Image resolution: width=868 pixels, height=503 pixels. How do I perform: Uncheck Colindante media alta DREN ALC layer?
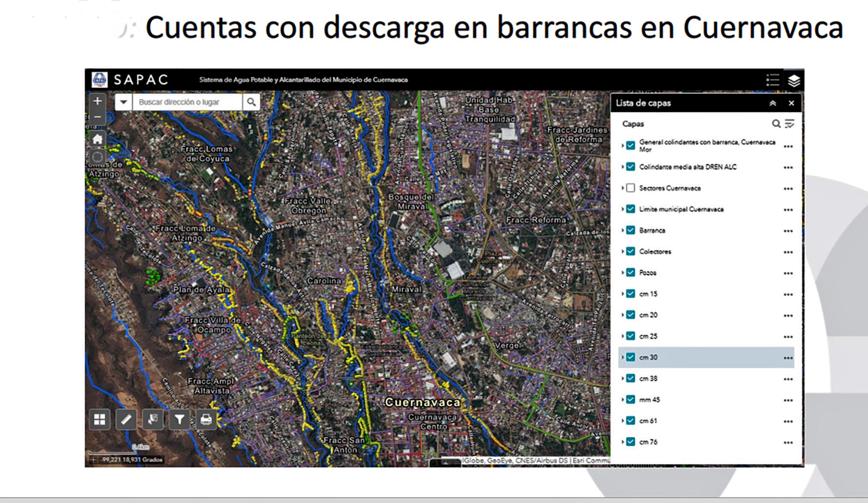pyautogui.click(x=631, y=167)
